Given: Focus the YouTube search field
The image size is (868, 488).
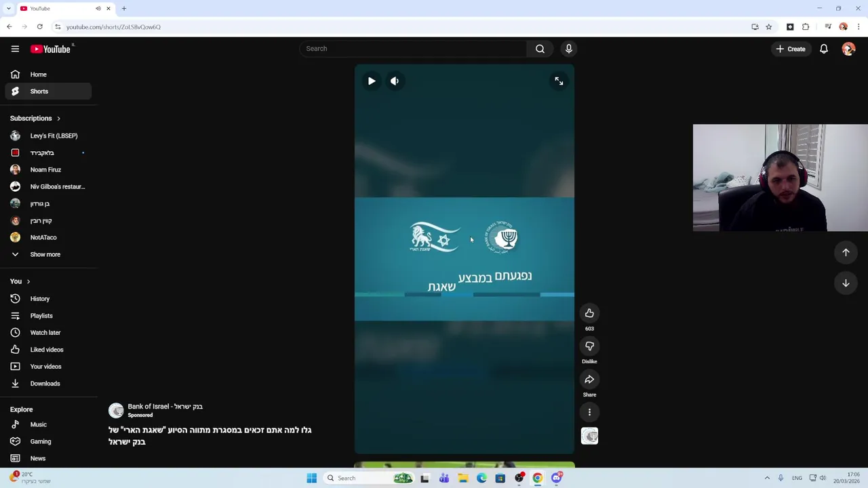Looking at the screenshot, I should [x=414, y=49].
